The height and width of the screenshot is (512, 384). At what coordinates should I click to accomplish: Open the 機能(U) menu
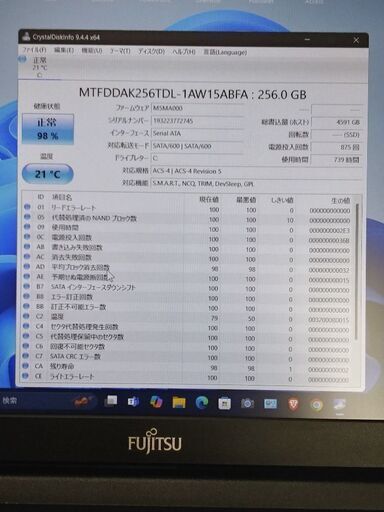[x=92, y=51]
